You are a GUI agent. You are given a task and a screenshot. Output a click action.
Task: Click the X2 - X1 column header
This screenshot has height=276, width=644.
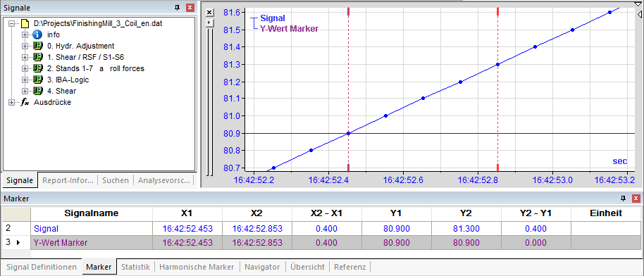point(327,213)
